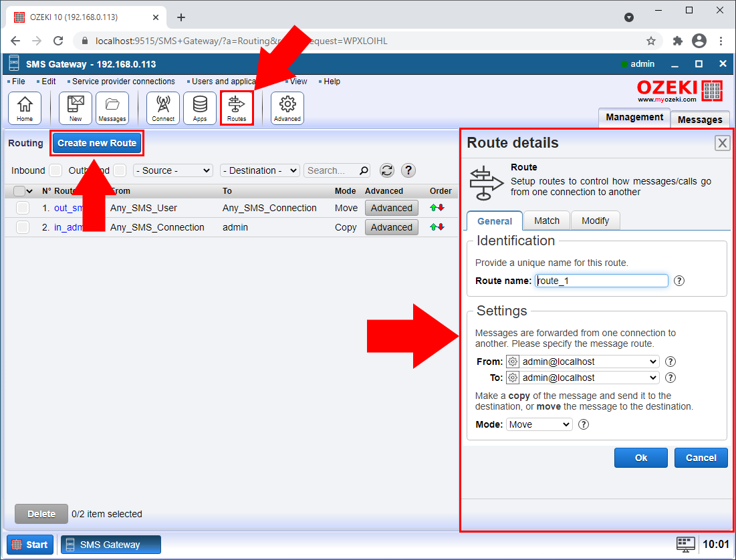Click the system tray monitor icon
This screenshot has width=736, height=560.
(686, 544)
